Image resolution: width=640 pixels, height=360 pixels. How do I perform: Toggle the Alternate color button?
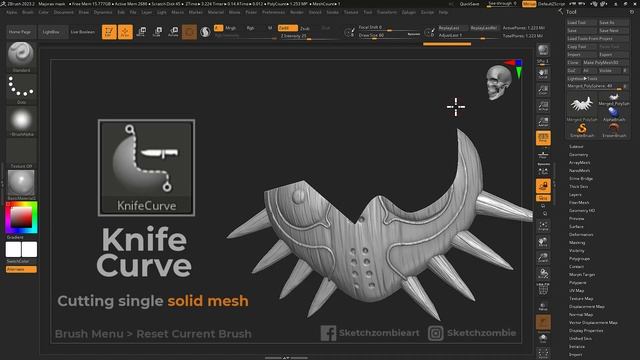coord(21,269)
